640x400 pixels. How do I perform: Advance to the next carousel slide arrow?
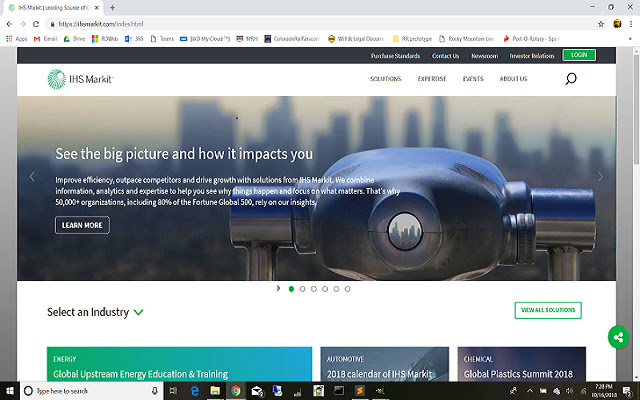tap(600, 176)
